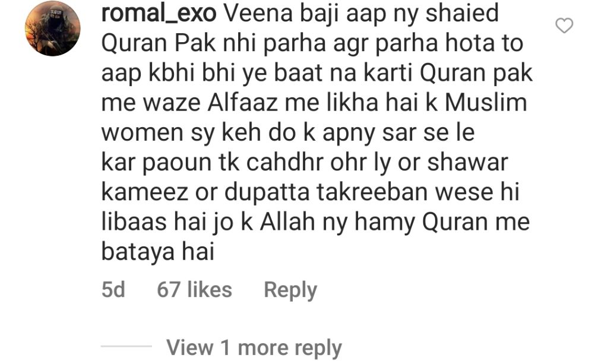Reply to romal_exo's comment
608x364 pixels.
[x=290, y=290]
